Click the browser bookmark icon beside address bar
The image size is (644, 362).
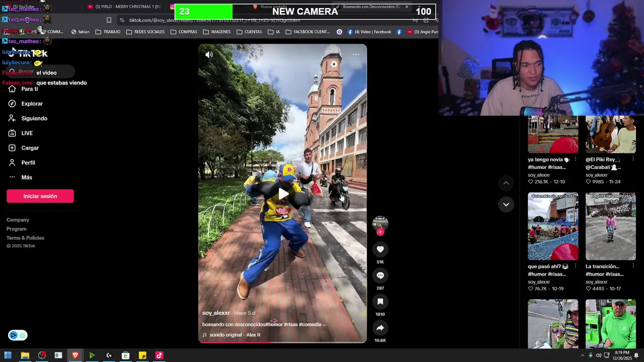[x=109, y=20]
